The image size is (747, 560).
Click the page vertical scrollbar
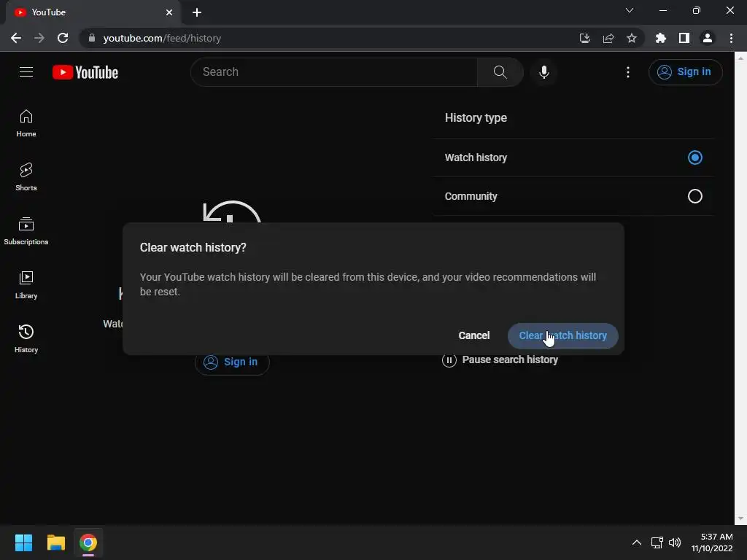coord(740,287)
